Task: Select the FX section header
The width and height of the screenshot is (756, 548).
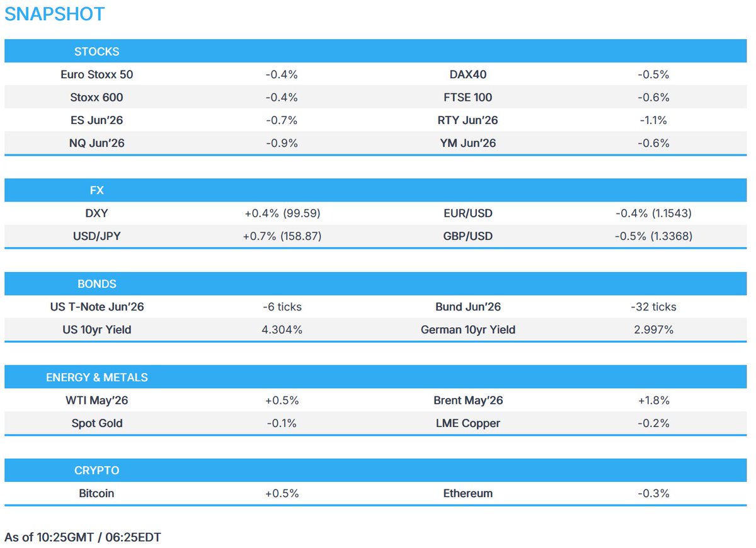Action: (97, 190)
